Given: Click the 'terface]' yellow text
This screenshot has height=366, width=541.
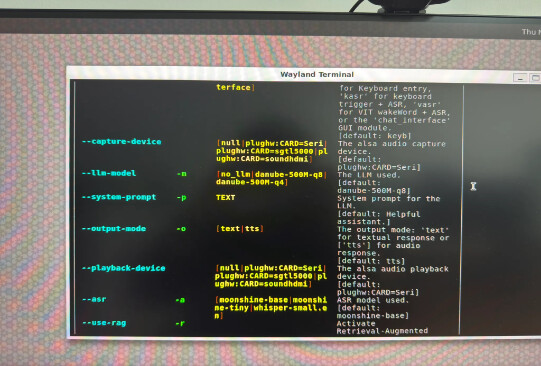Looking at the screenshot, I should pos(235,87).
